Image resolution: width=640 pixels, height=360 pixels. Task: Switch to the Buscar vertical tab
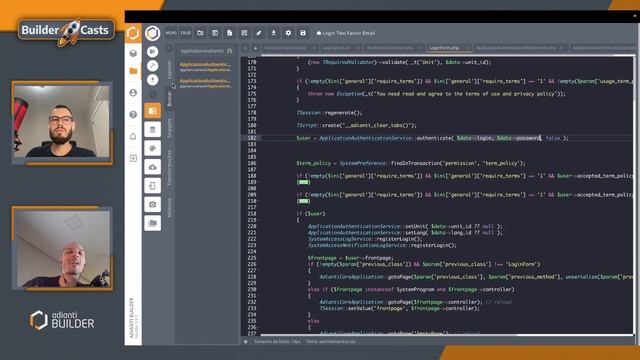pos(170,98)
